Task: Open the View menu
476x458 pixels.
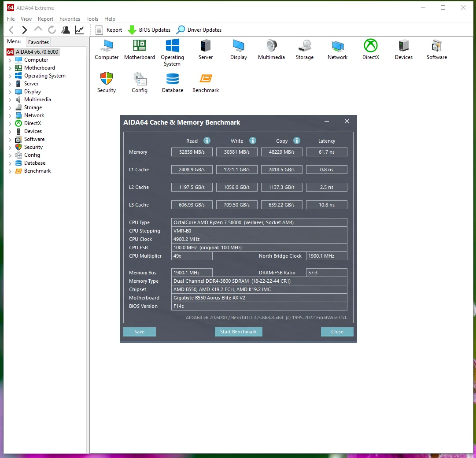Action: pyautogui.click(x=26, y=19)
